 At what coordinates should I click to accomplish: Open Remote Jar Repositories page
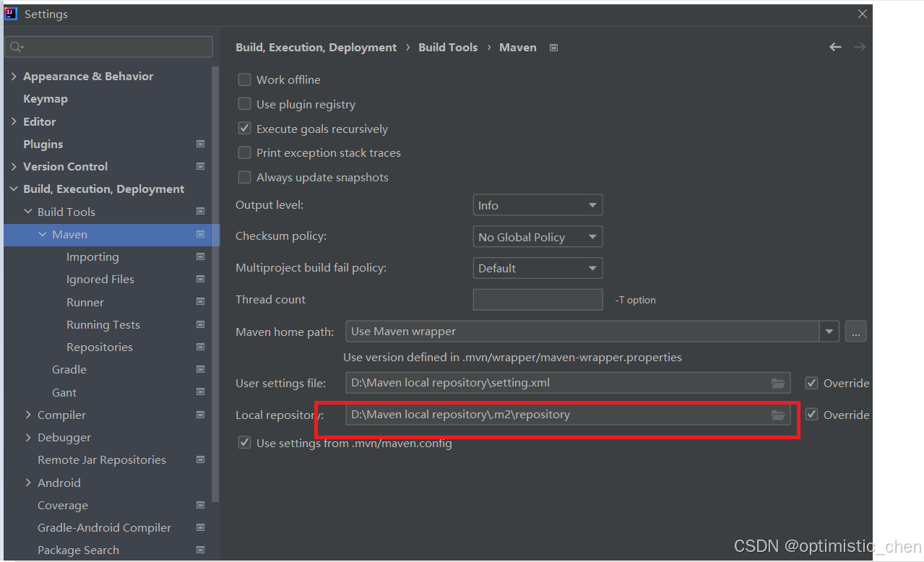point(102,459)
